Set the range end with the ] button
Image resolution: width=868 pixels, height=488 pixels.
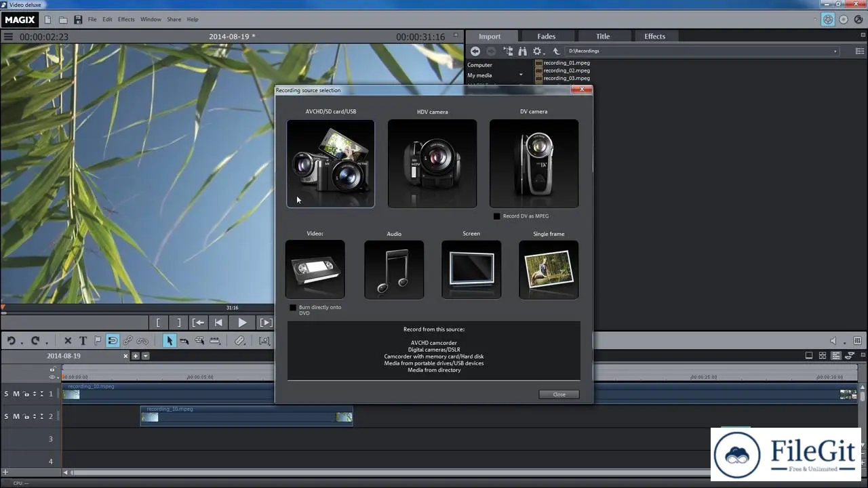(x=178, y=323)
